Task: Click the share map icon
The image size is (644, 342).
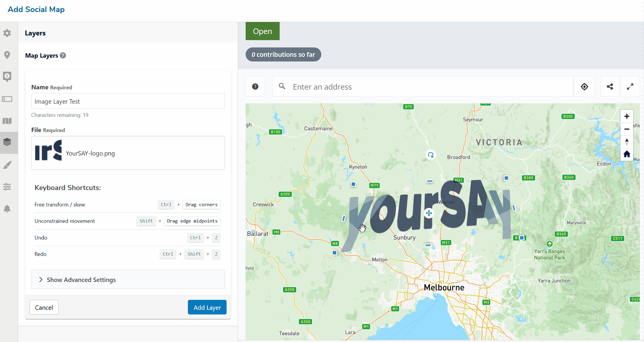Action: click(610, 87)
